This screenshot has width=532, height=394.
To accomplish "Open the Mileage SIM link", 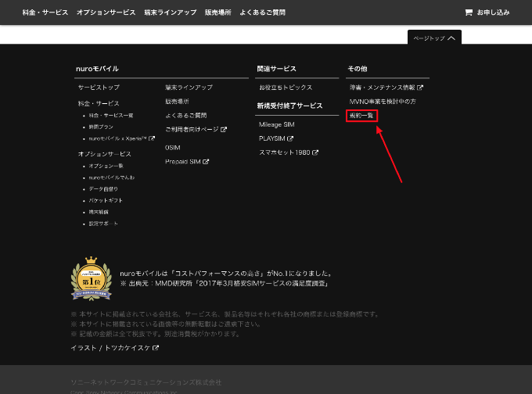I will click(276, 124).
